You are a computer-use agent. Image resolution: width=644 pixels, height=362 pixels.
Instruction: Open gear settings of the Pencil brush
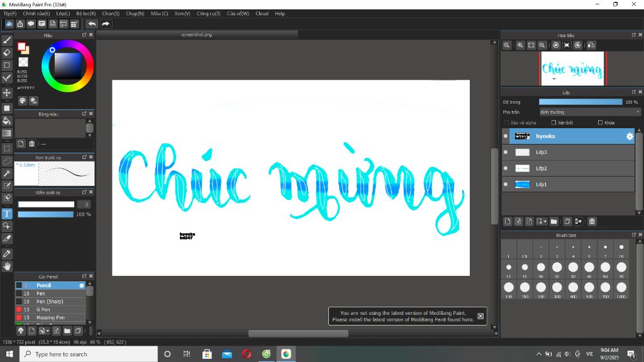coord(81,285)
